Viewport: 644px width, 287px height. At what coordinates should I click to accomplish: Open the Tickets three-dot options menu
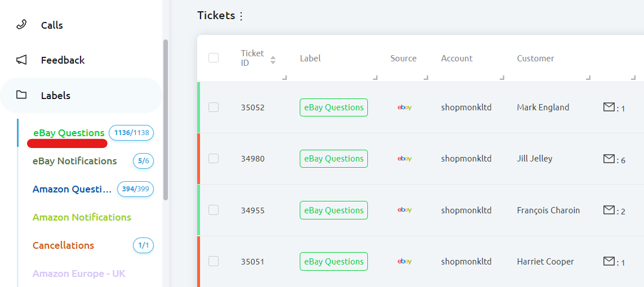point(241,16)
